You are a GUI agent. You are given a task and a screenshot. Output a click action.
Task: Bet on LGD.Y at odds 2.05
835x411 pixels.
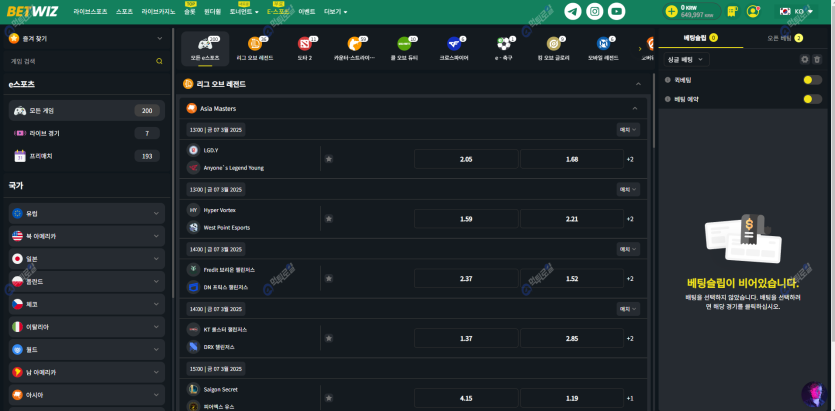[x=466, y=159]
